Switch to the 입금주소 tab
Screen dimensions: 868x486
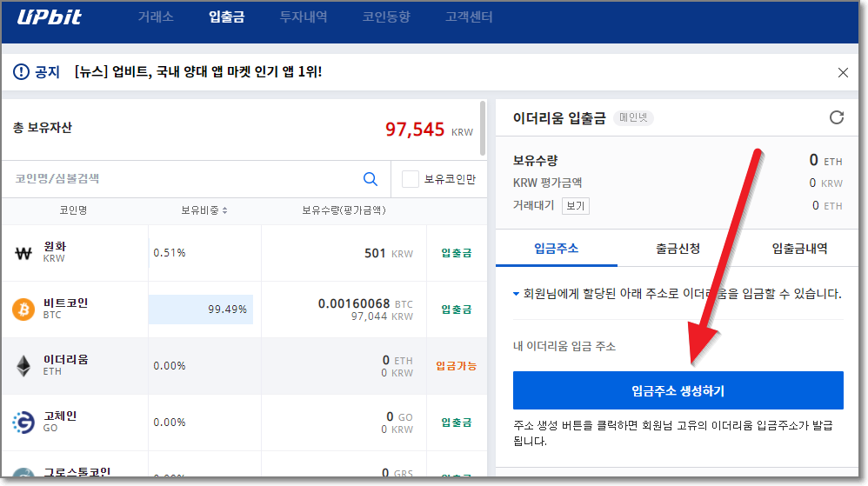tap(557, 249)
